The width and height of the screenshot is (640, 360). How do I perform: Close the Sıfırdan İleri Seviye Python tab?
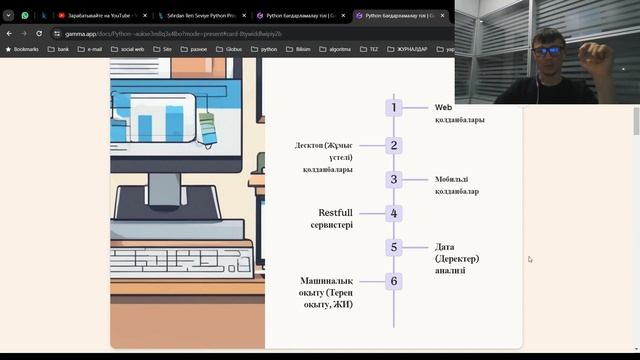point(244,16)
